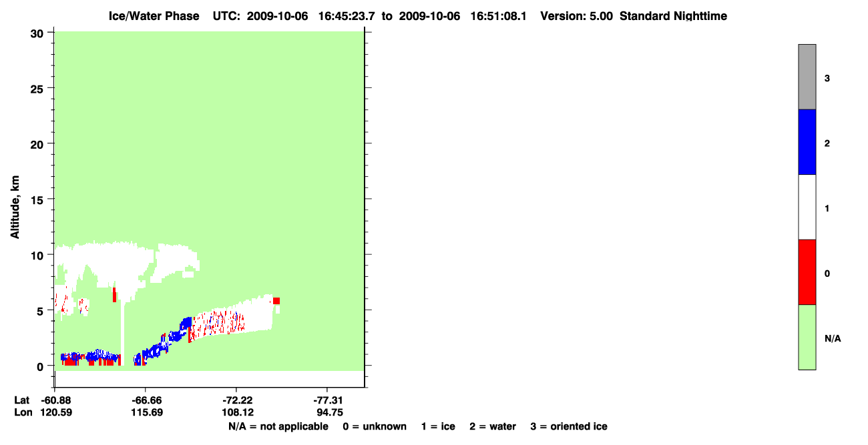Image resolution: width=868 pixels, height=445 pixels.
Task: Click the longitude value 120.59
Action: point(57,412)
